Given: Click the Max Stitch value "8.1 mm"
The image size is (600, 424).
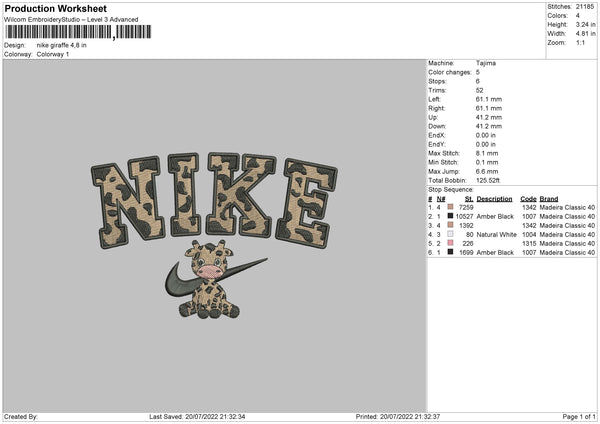Looking at the screenshot, I should pos(487,153).
